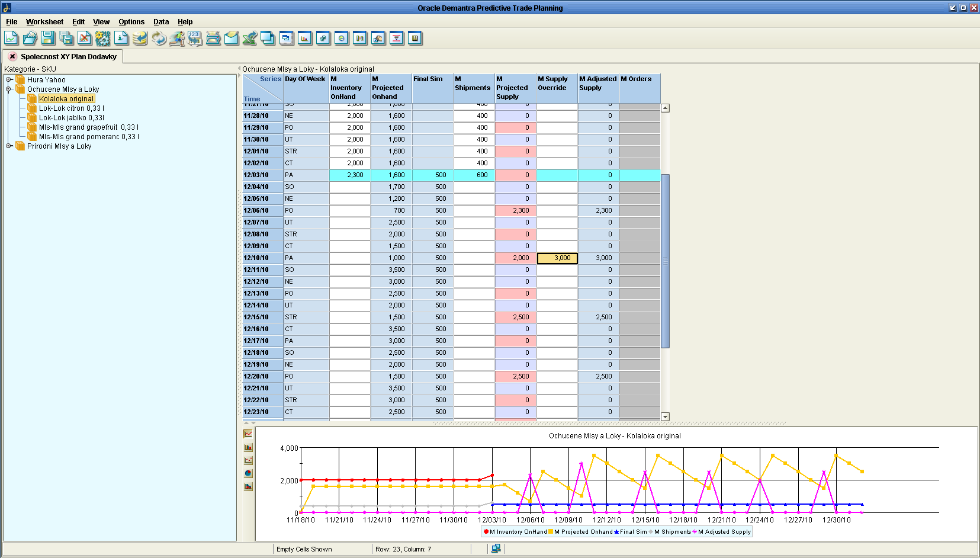Viewport: 980px width, 558px height.
Task: Click the envelope send-mail icon
Action: [x=232, y=39]
